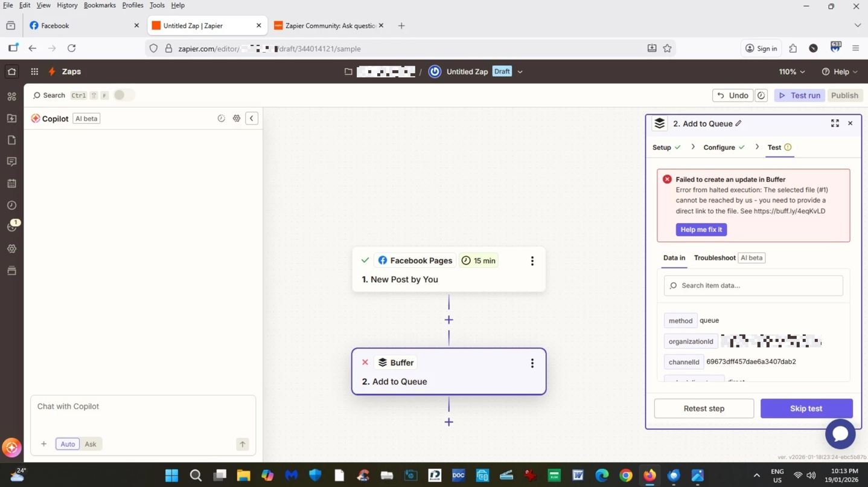This screenshot has height=487, width=868.
Task: Rename step using pencil icon
Action: tap(738, 124)
